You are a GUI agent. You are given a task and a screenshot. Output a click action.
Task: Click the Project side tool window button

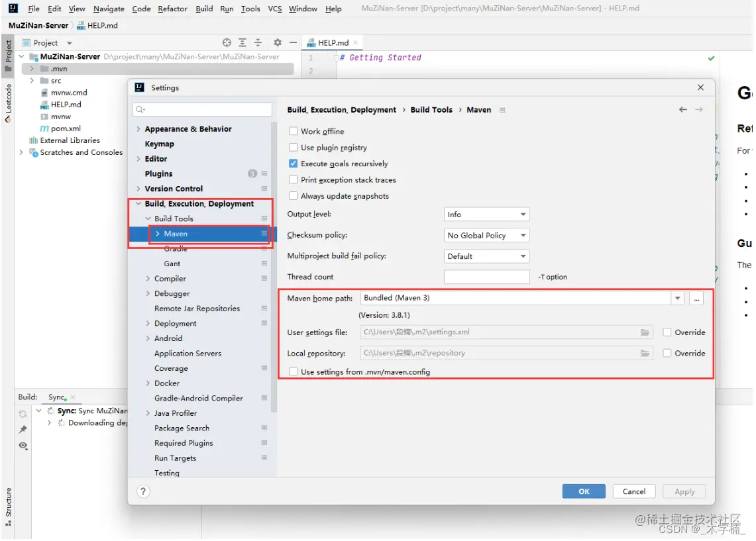pyautogui.click(x=8, y=55)
